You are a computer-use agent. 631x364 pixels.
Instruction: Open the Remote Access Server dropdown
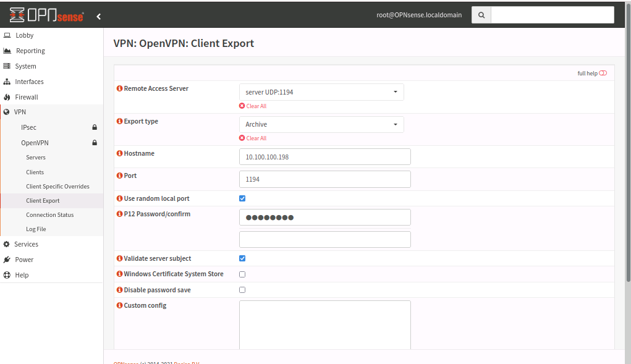pos(321,92)
